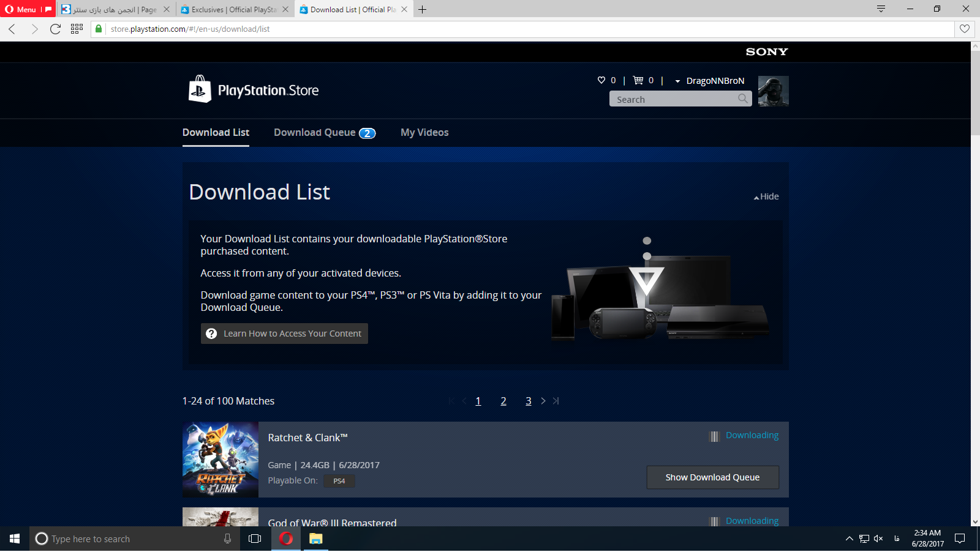Screen dimensions: 980x552
Task: Open the Download Queue tab
Action: [x=325, y=133]
